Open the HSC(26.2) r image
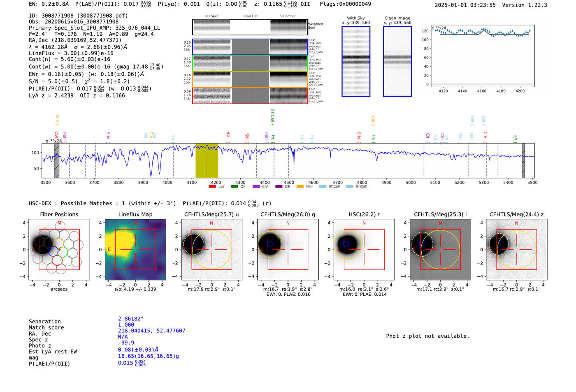The image size is (576, 392). pos(364,250)
